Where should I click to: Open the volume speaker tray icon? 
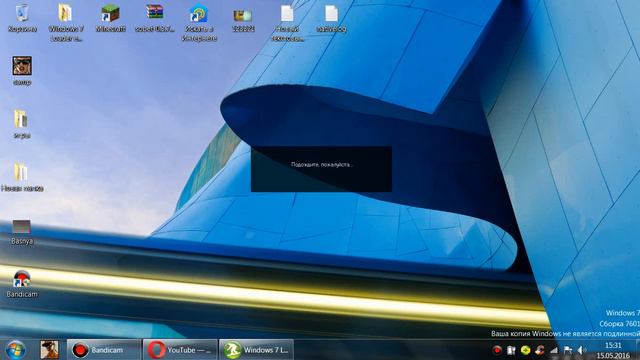pyautogui.click(x=582, y=350)
